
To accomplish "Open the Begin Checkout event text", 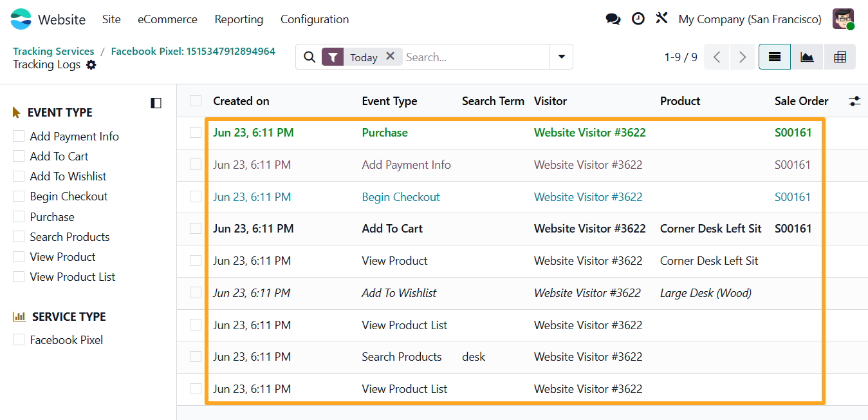I will (x=401, y=197).
